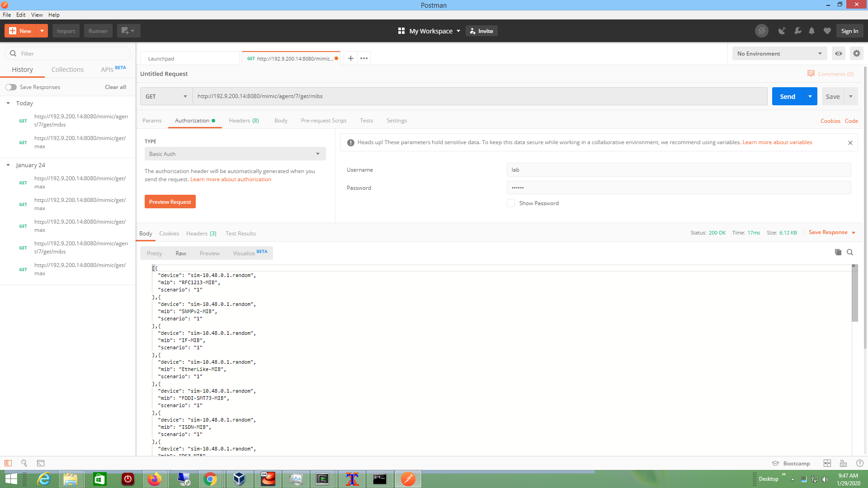The image size is (868, 488).
Task: Switch to two-pane layout icon
Action: coord(827,463)
